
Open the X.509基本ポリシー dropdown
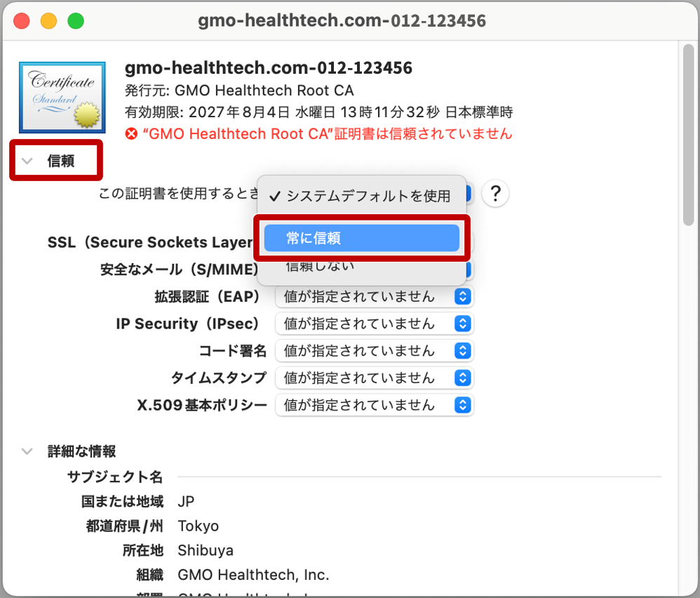coord(374,405)
